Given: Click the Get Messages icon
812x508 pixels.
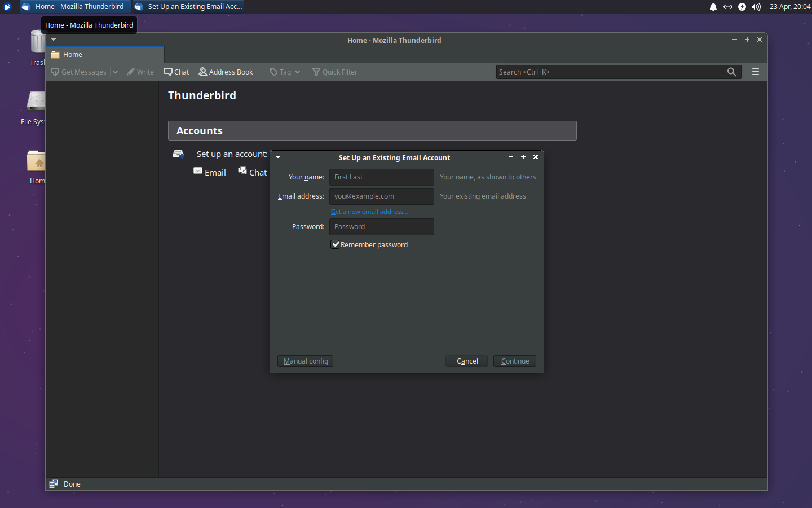Looking at the screenshot, I should pyautogui.click(x=54, y=72).
